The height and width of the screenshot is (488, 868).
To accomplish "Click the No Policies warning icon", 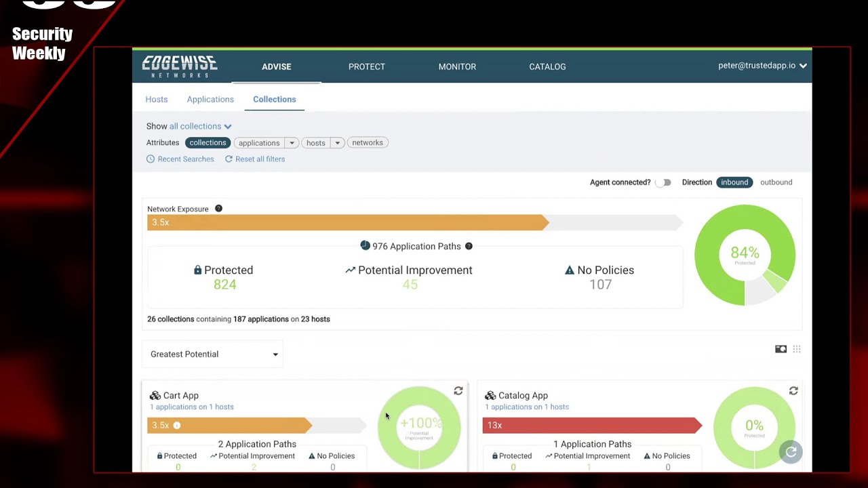I will tap(570, 270).
